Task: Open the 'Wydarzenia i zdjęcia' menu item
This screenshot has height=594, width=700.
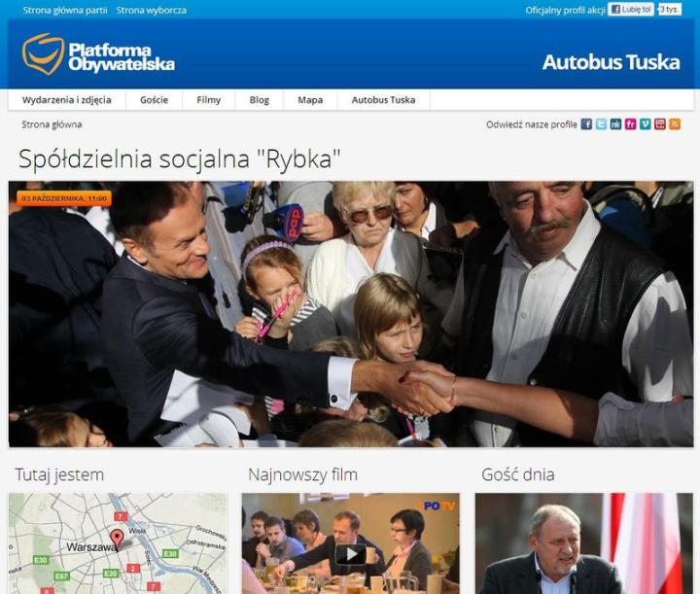Action: 66,100
